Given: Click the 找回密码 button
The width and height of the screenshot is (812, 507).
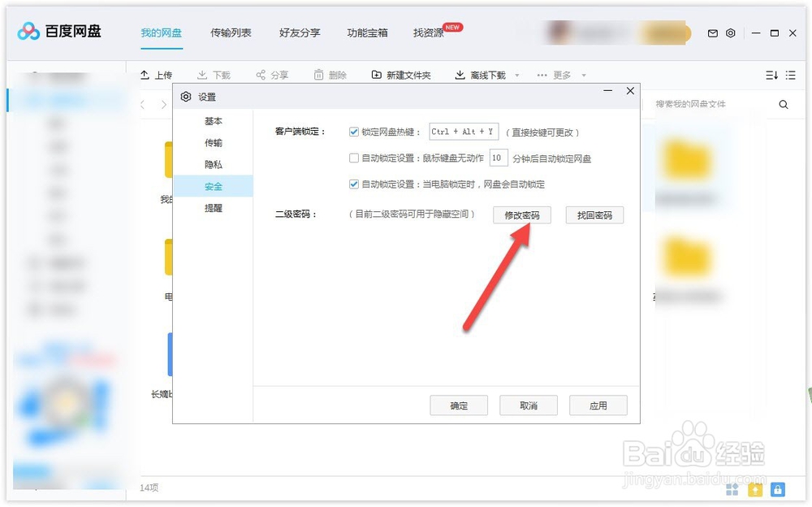Looking at the screenshot, I should pos(594,215).
